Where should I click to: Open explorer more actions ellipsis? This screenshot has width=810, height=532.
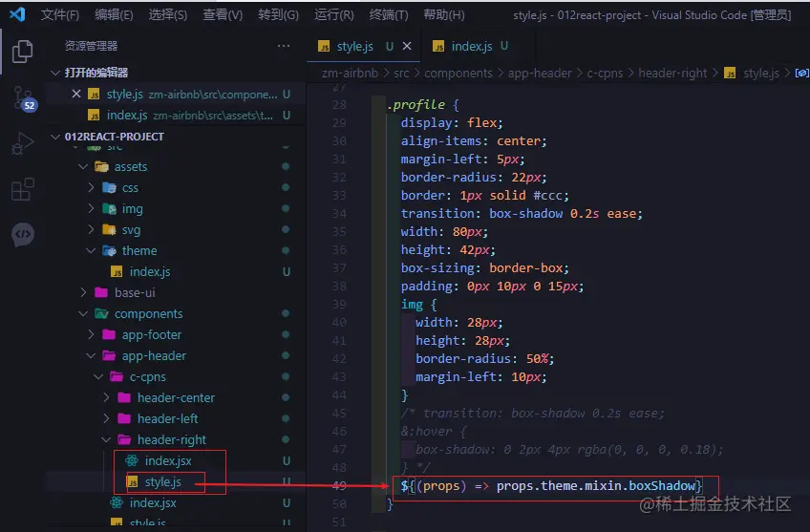pyautogui.click(x=283, y=46)
